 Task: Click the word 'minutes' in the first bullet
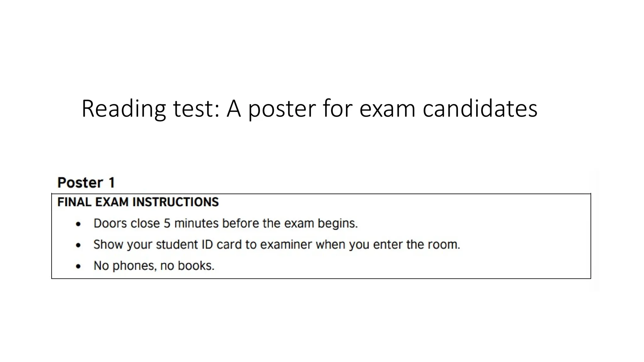click(x=196, y=223)
